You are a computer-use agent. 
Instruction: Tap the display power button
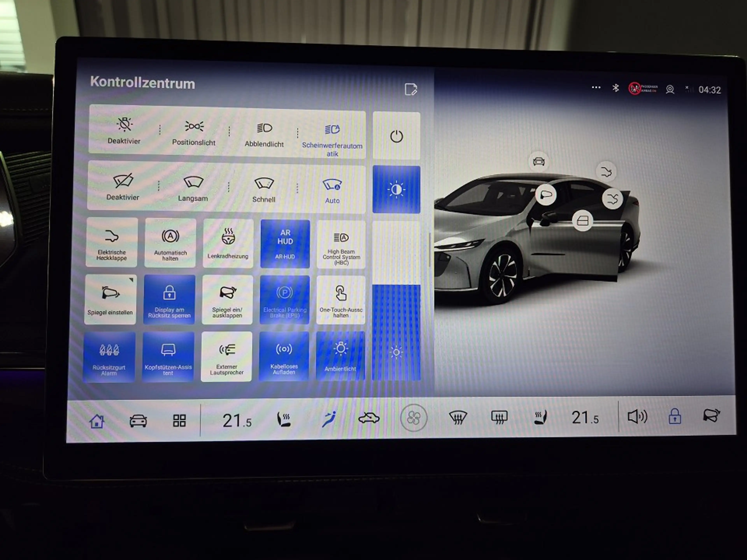(396, 136)
